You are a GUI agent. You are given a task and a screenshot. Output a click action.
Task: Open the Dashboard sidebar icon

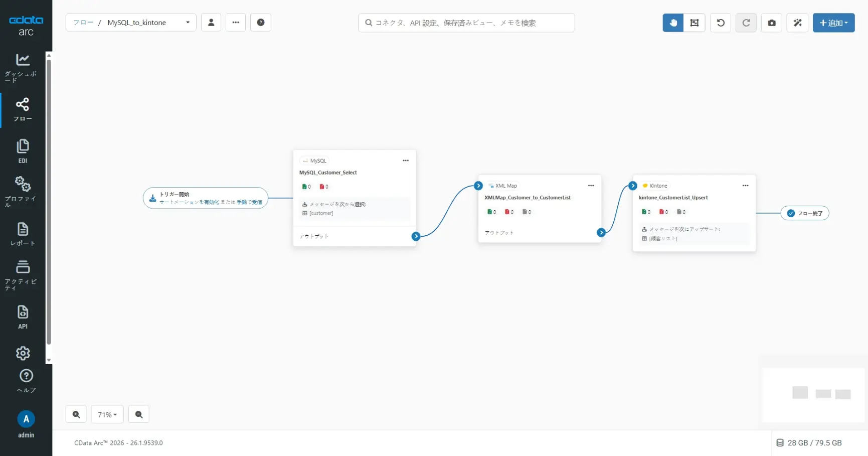point(23,66)
